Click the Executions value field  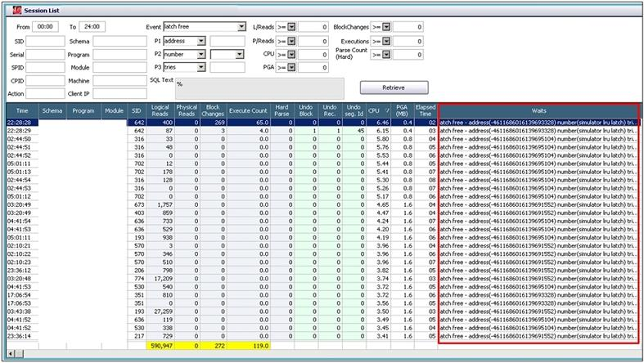[x=408, y=41]
